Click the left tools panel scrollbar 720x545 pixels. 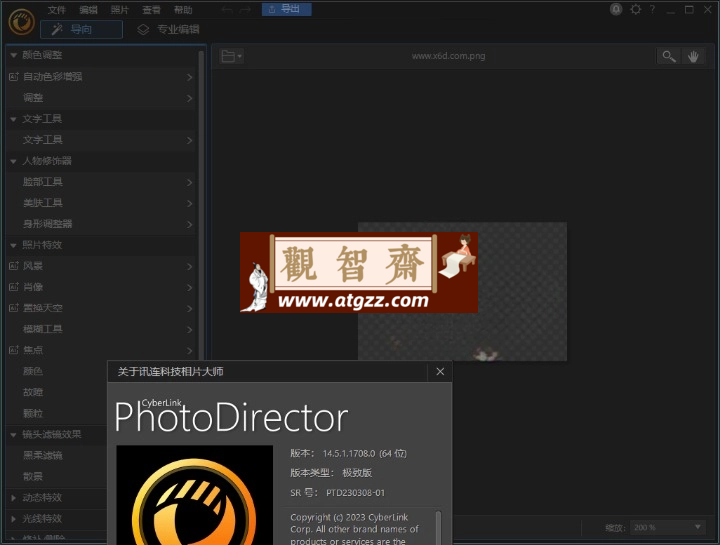[201, 207]
